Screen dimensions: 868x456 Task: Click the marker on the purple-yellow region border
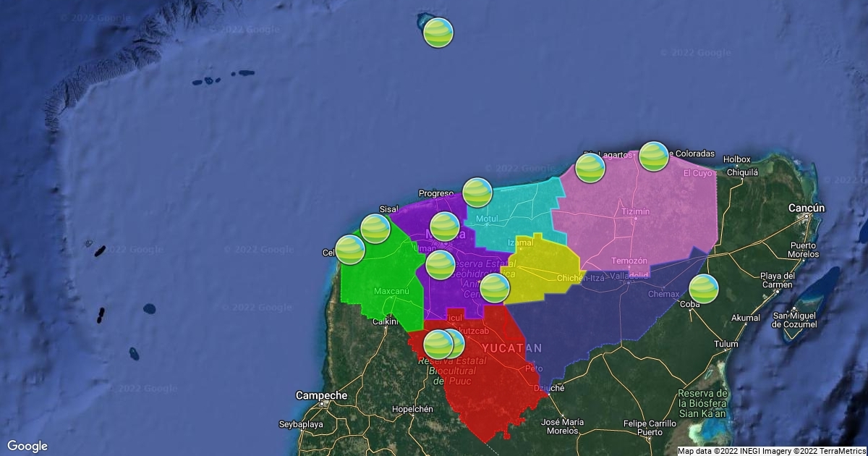coord(495,288)
